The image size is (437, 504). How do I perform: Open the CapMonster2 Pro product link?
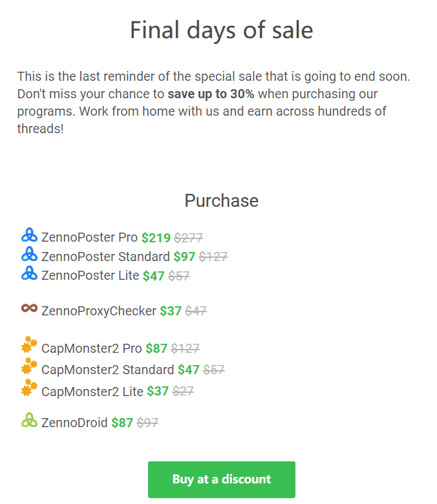click(x=92, y=348)
